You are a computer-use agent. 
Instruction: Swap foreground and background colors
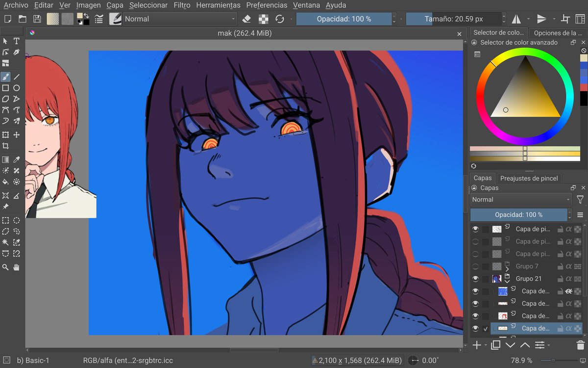tap(86, 16)
